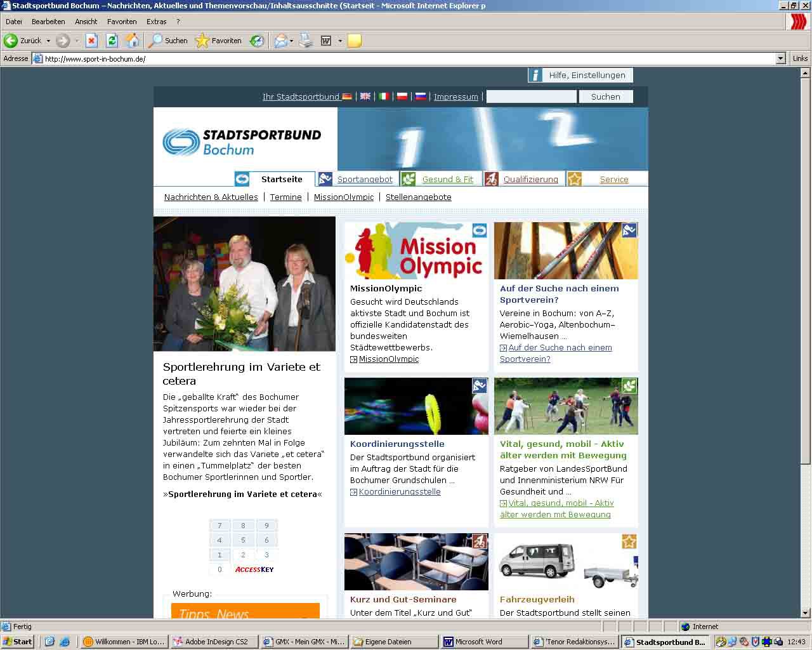This screenshot has height=650, width=812.
Task: Open the Forward button history dropdown arrow
Action: 77,41
